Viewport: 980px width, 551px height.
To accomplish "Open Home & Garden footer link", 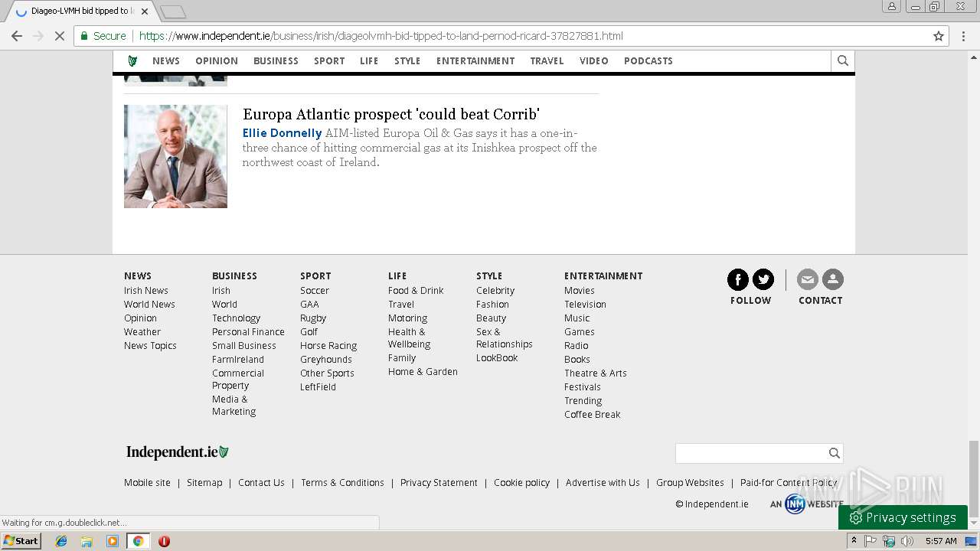I will click(423, 372).
